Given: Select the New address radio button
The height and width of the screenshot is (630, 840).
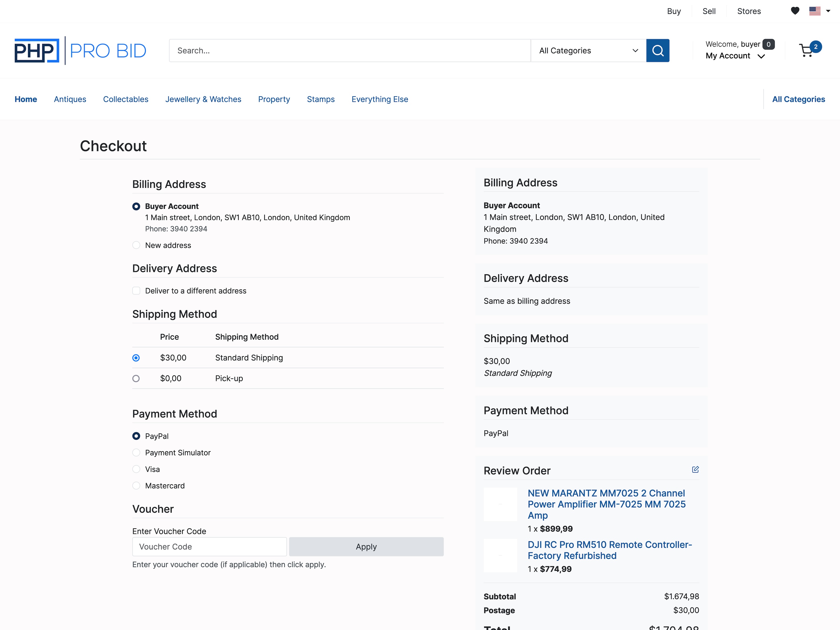Looking at the screenshot, I should [x=136, y=245].
